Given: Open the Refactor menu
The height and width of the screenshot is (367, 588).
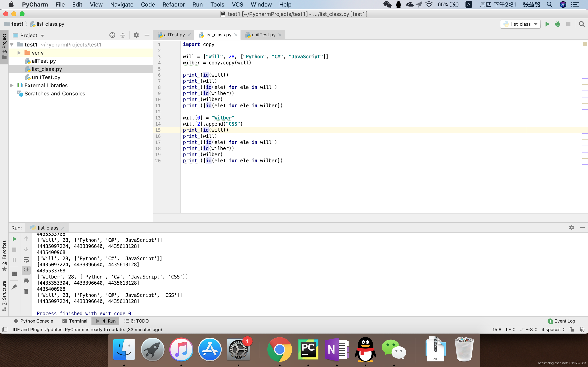Looking at the screenshot, I should (x=174, y=4).
